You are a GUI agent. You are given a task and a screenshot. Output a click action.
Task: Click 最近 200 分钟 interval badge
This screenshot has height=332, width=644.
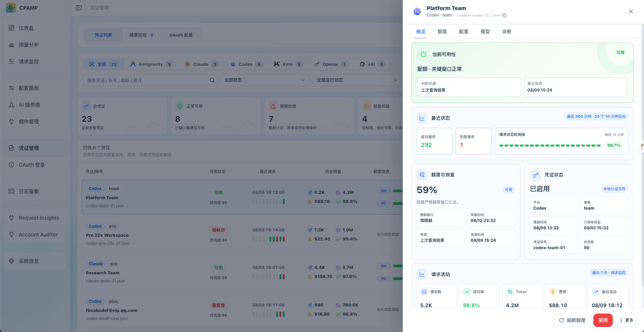[x=596, y=116]
